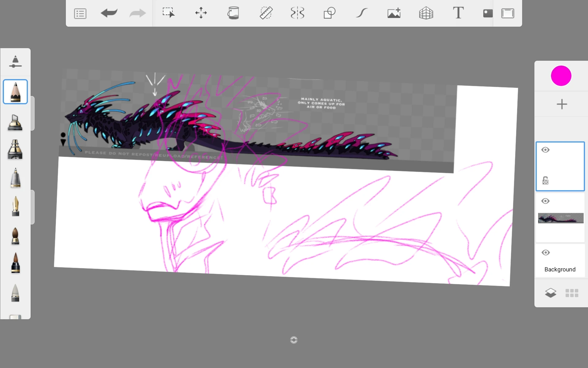Toggle visibility of the selected sketch layer
The image size is (588, 368).
(545, 150)
